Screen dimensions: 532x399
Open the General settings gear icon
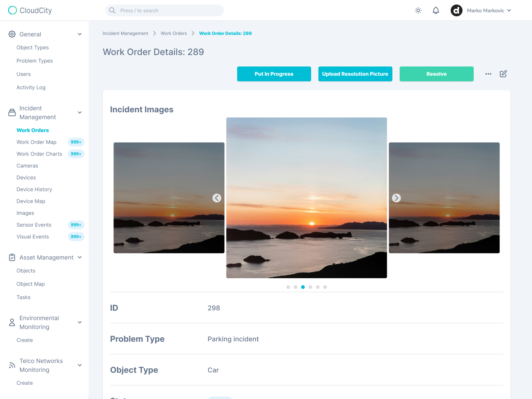[x=11, y=34]
